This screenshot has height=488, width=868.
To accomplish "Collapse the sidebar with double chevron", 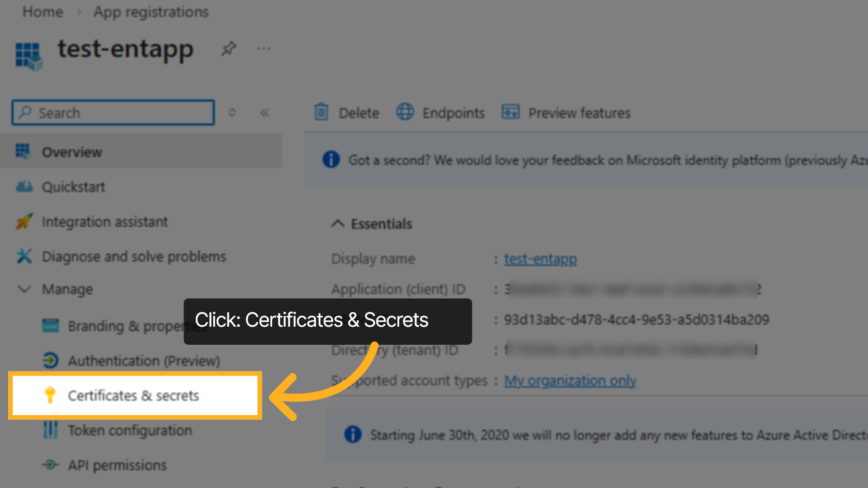I will click(264, 113).
